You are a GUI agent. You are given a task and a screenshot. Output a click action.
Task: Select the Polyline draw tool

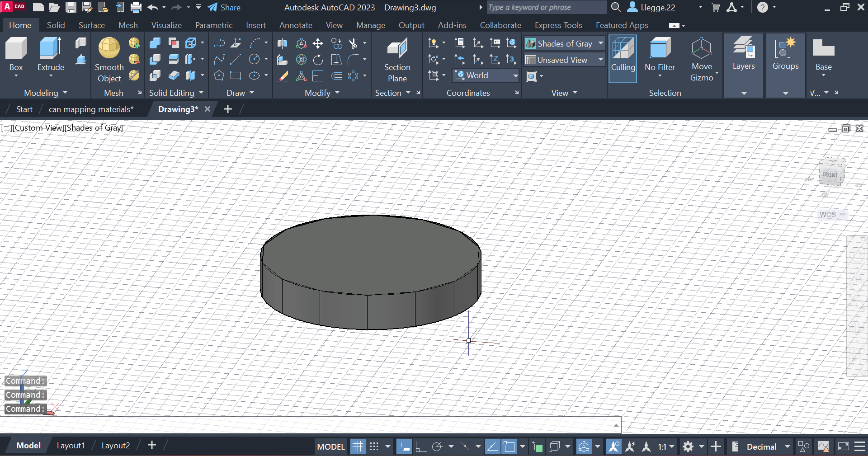pos(219,59)
